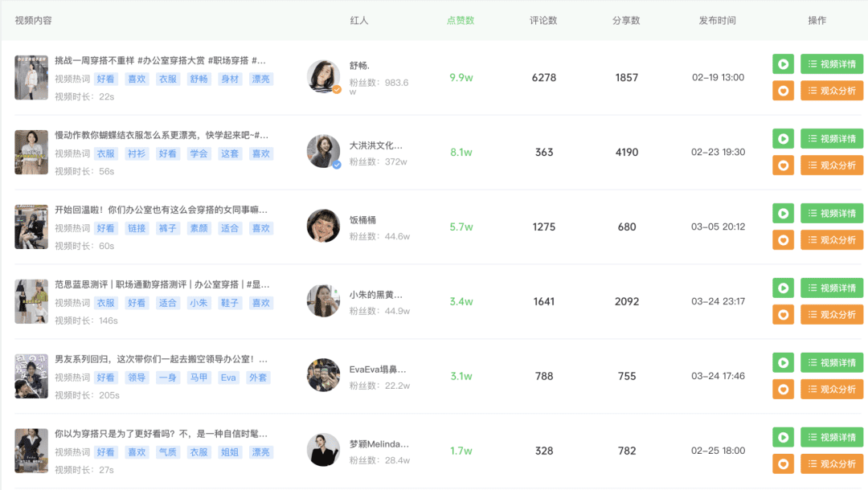Viewport: 868px width, 490px height.
Task: Open the 饭桶桶 creator avatar
Action: click(323, 226)
